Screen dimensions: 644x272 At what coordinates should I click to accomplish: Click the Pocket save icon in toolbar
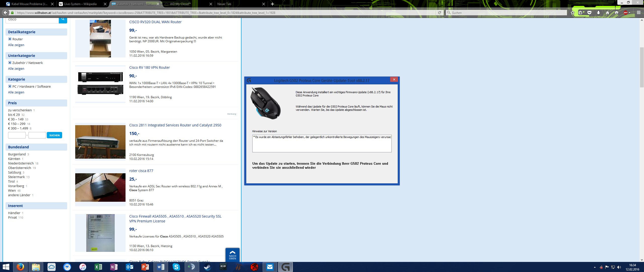pos(589,13)
